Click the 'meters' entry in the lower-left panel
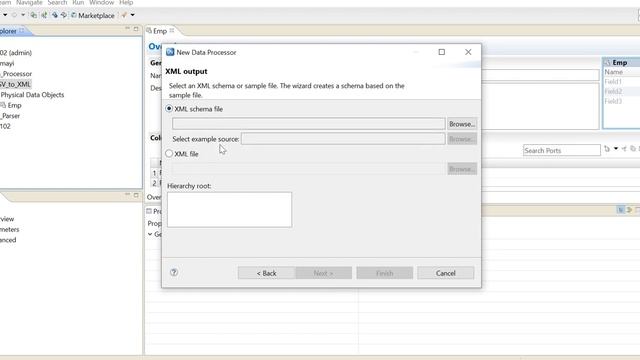640x360 pixels. [x=10, y=229]
